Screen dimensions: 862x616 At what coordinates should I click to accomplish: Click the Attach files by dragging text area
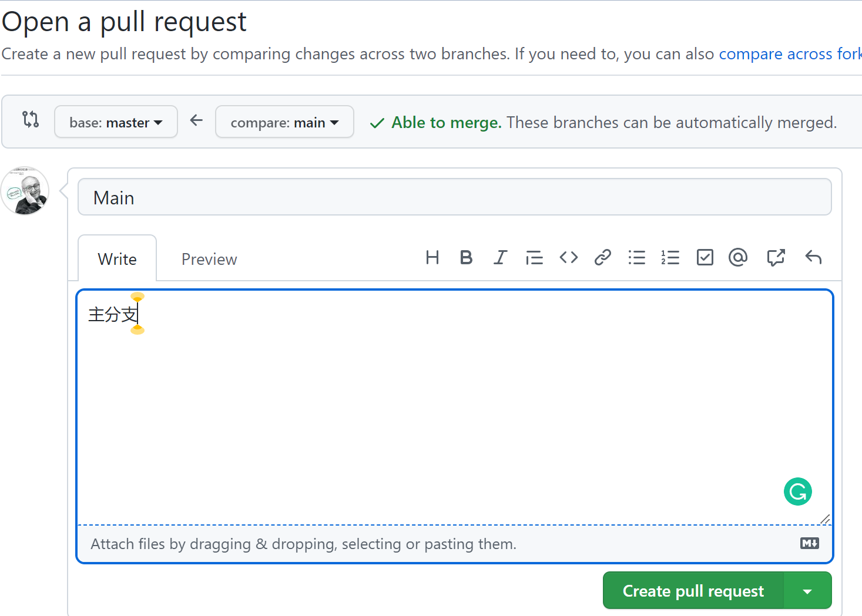pyautogui.click(x=303, y=544)
